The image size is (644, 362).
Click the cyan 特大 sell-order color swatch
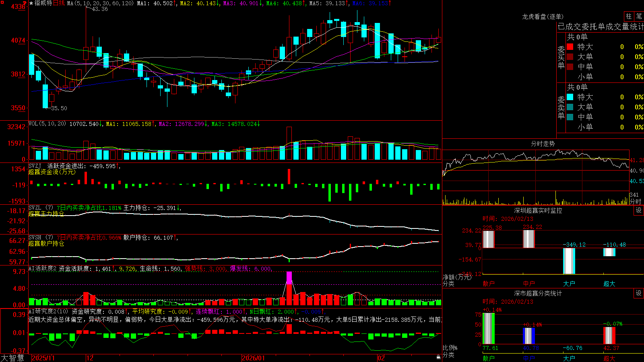[570, 97]
